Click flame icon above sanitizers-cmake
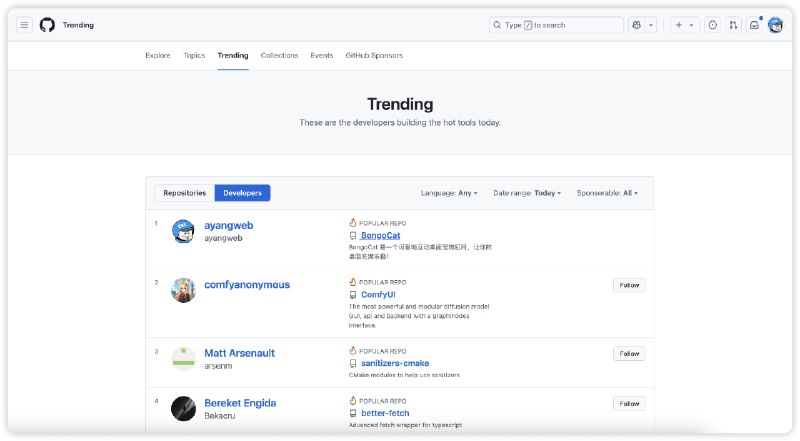 tap(353, 351)
